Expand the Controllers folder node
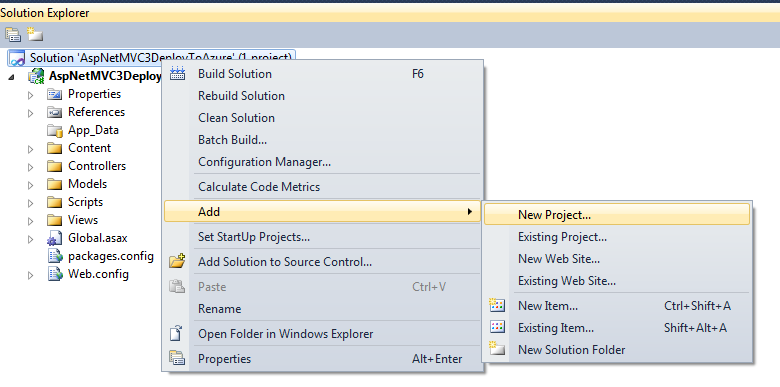The image size is (780, 387). (x=31, y=167)
